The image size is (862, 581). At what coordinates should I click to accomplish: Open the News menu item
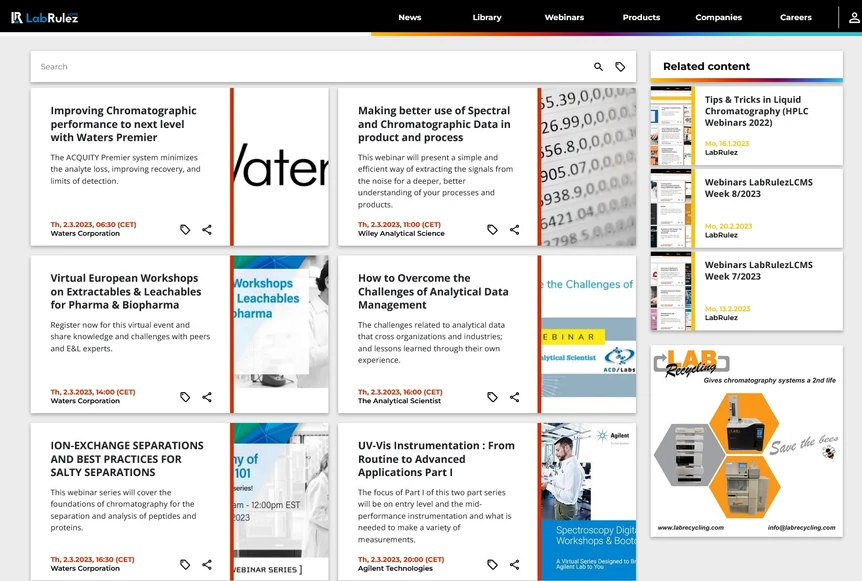(409, 17)
